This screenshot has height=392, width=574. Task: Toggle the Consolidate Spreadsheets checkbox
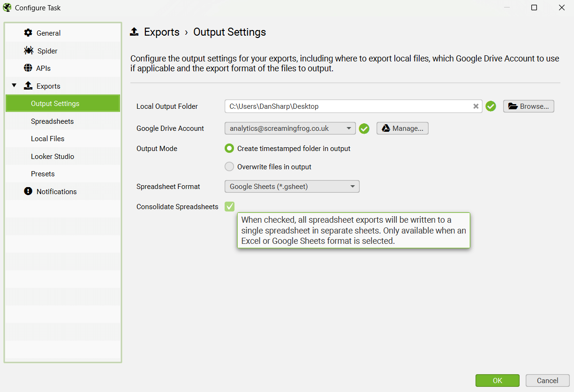point(229,207)
